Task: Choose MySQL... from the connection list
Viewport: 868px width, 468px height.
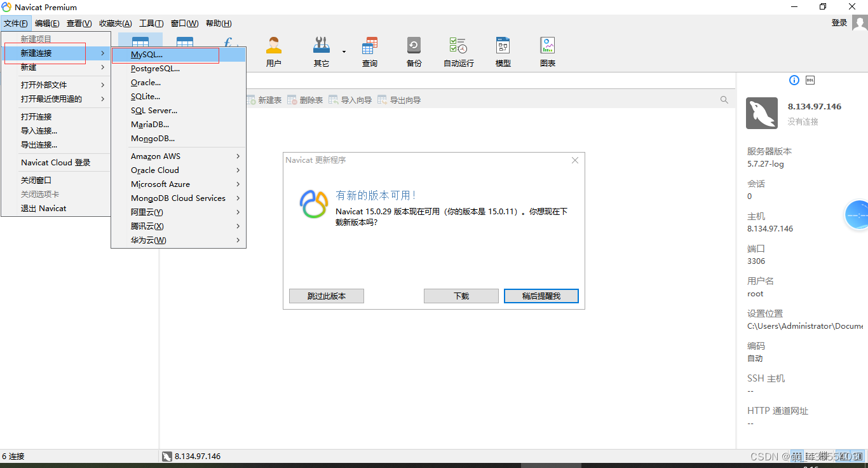Action: click(179, 55)
